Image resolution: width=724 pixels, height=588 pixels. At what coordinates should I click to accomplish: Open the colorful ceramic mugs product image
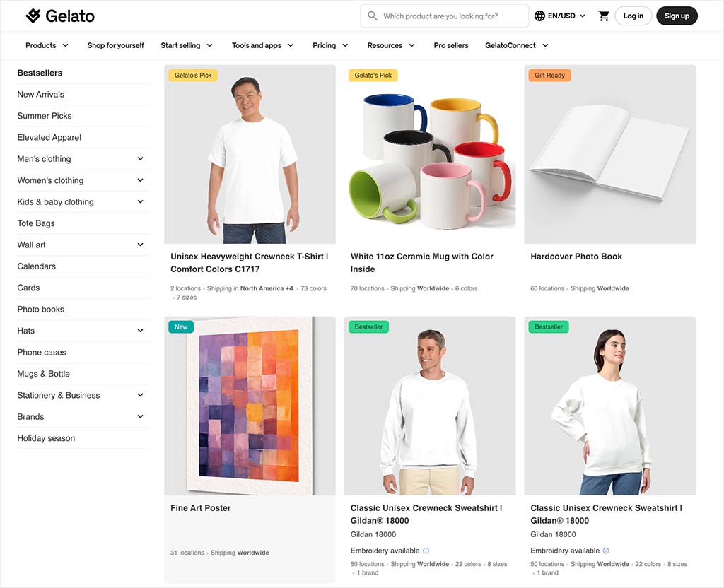pyautogui.click(x=430, y=154)
